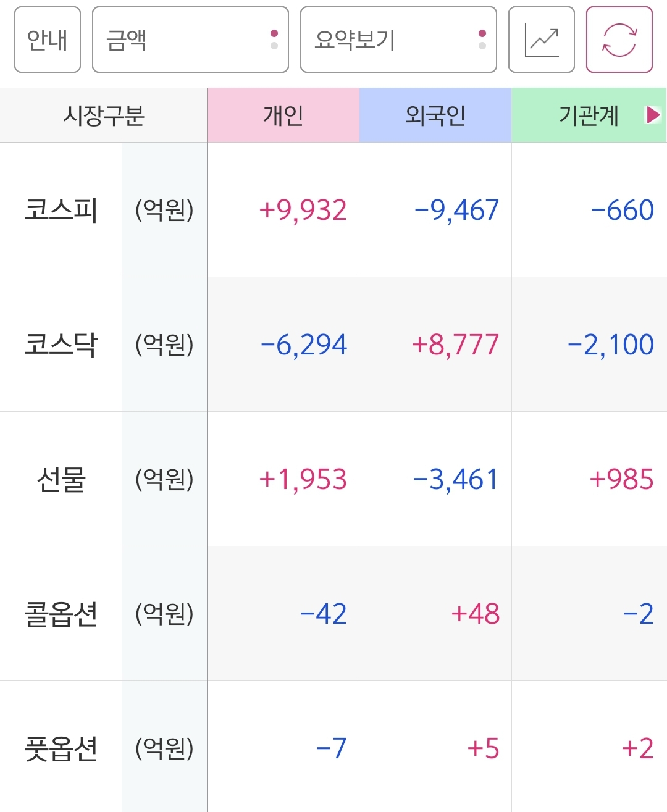
Task: Open the 콜옵션 market row
Action: pyautogui.click(x=333, y=614)
